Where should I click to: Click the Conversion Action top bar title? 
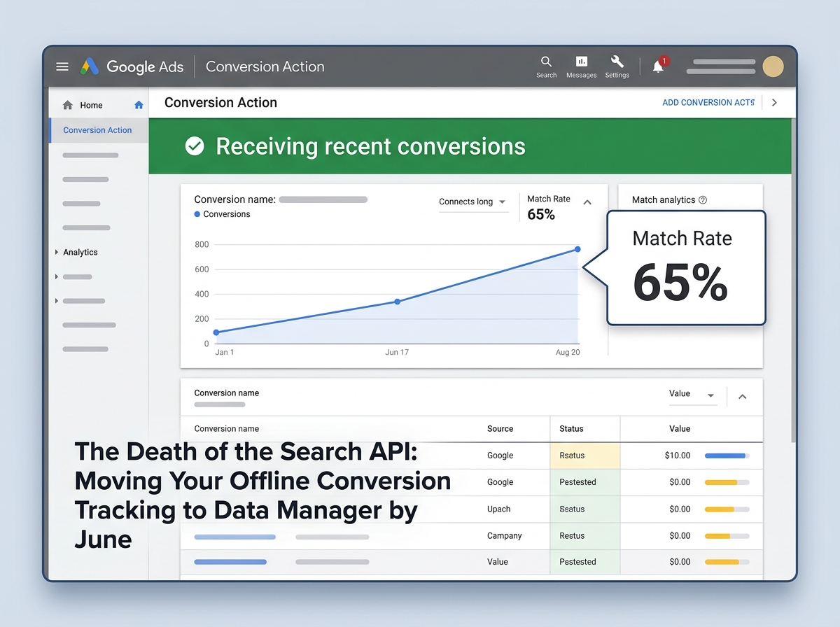tap(265, 66)
